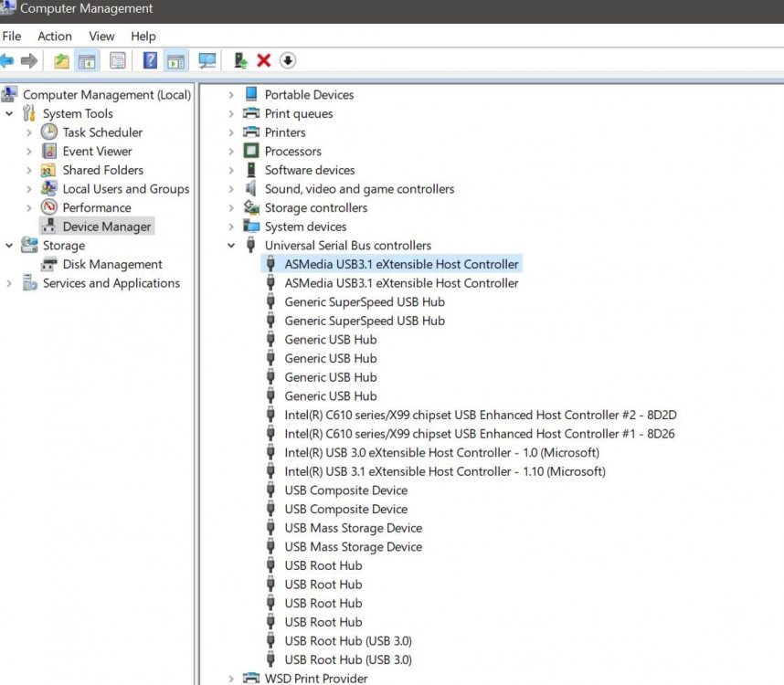Click the Forward arrow toolbar icon
This screenshot has height=685, width=784.
[29, 61]
